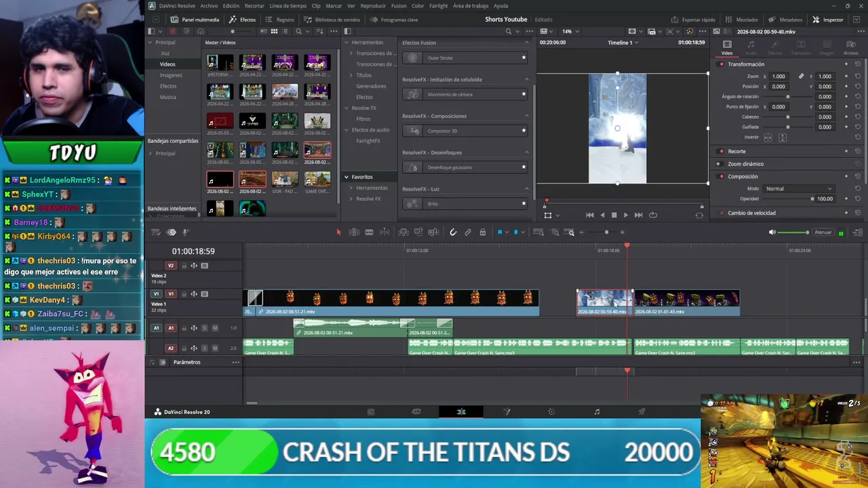Lock video track V2 with padlock
The width and height of the screenshot is (868, 488).
click(184, 266)
